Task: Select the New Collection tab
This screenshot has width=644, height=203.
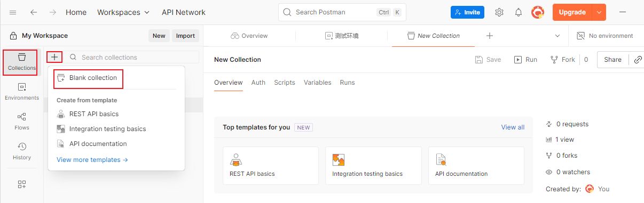Action: (x=433, y=36)
